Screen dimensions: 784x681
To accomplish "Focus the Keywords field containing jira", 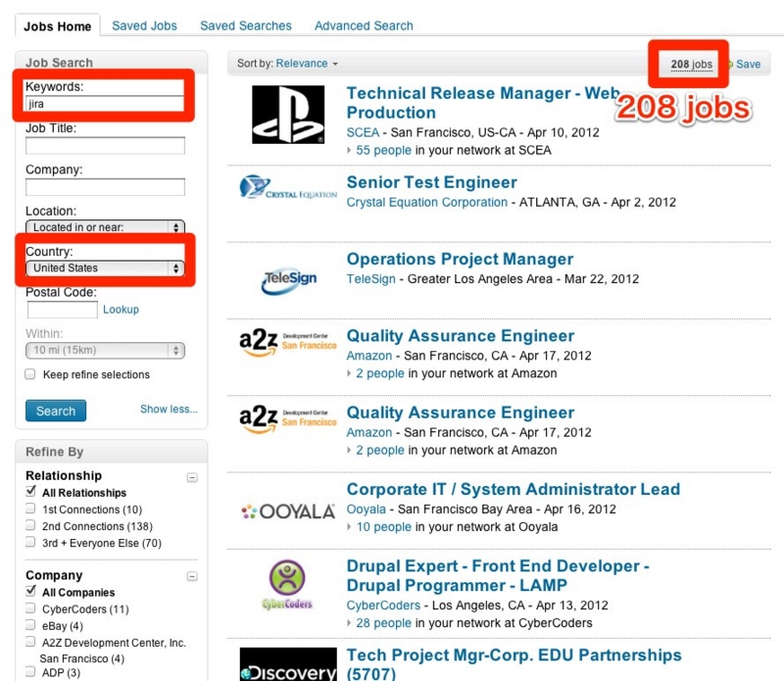I will [105, 104].
